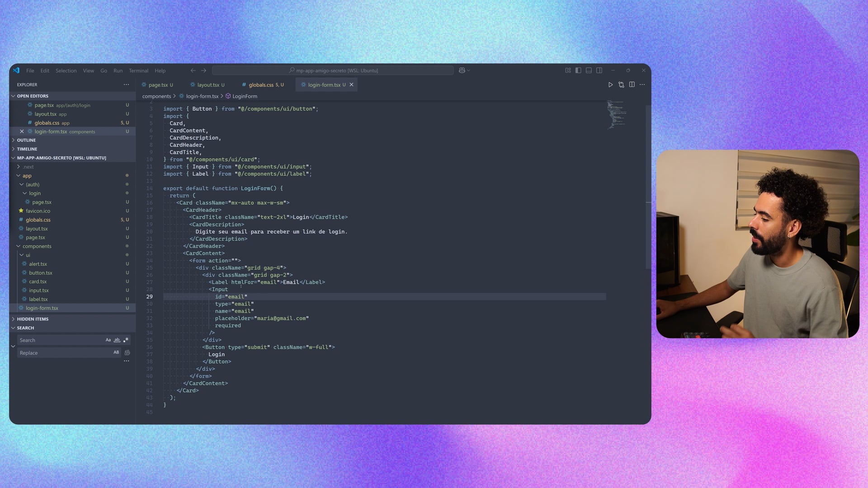Viewport: 868px width, 488px height.
Task: Toggle Match Case in search box
Action: 108,340
